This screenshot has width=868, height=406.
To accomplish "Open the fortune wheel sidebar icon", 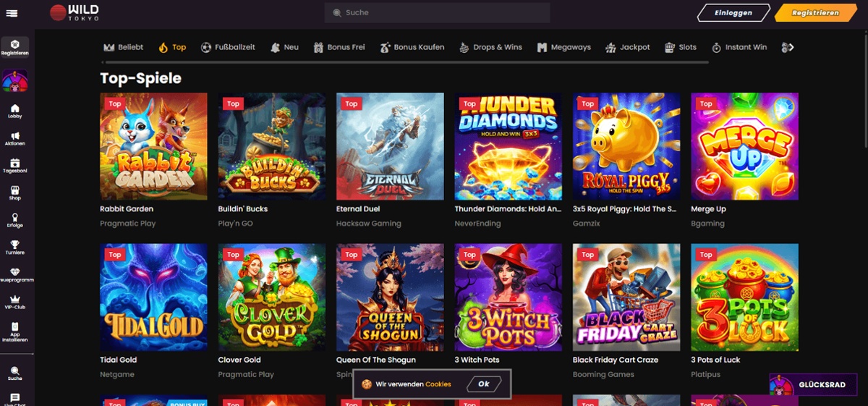I will (x=14, y=80).
